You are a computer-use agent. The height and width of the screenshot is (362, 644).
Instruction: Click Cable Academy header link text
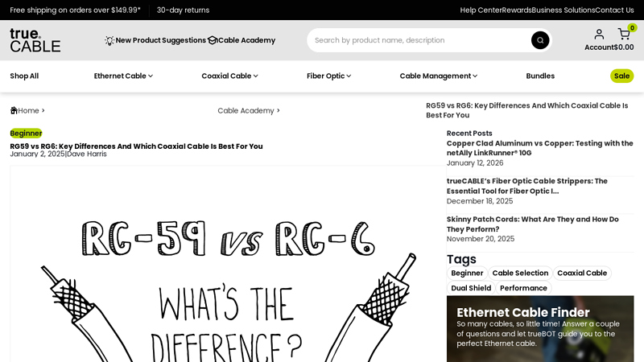(x=246, y=40)
